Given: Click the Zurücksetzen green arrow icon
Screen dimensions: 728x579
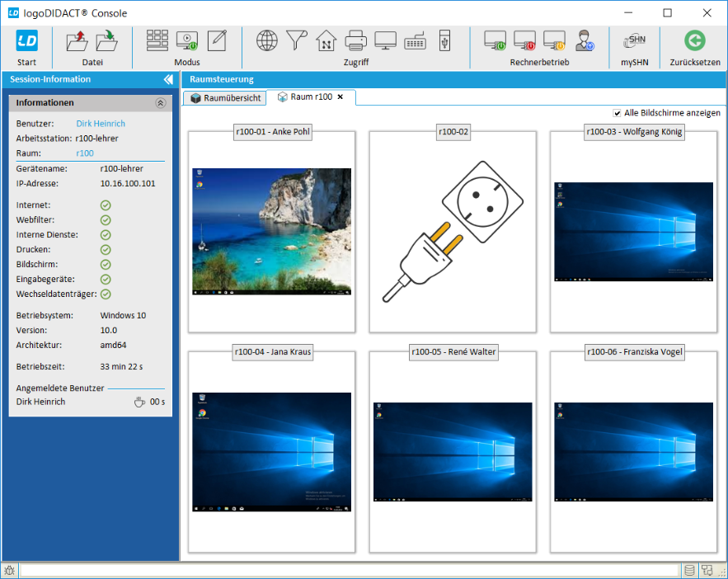Looking at the screenshot, I should [695, 40].
